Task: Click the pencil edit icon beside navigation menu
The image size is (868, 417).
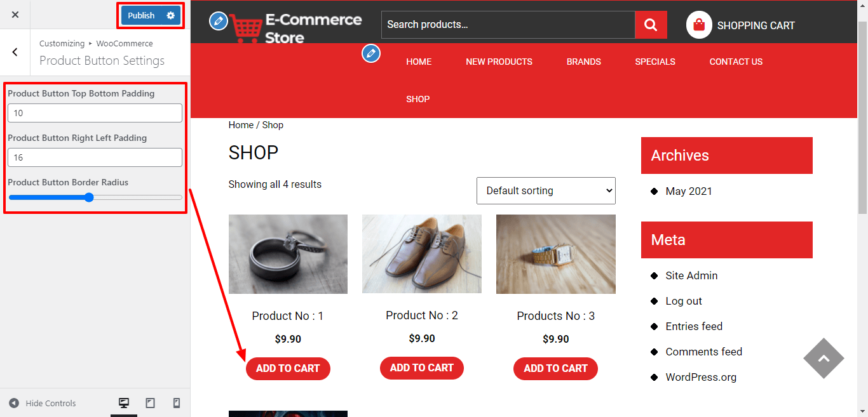Action: click(x=371, y=53)
